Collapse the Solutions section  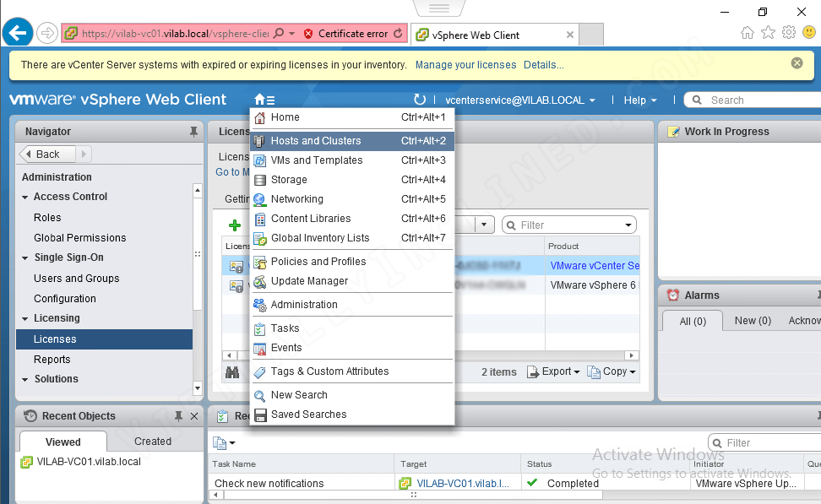pos(25,379)
